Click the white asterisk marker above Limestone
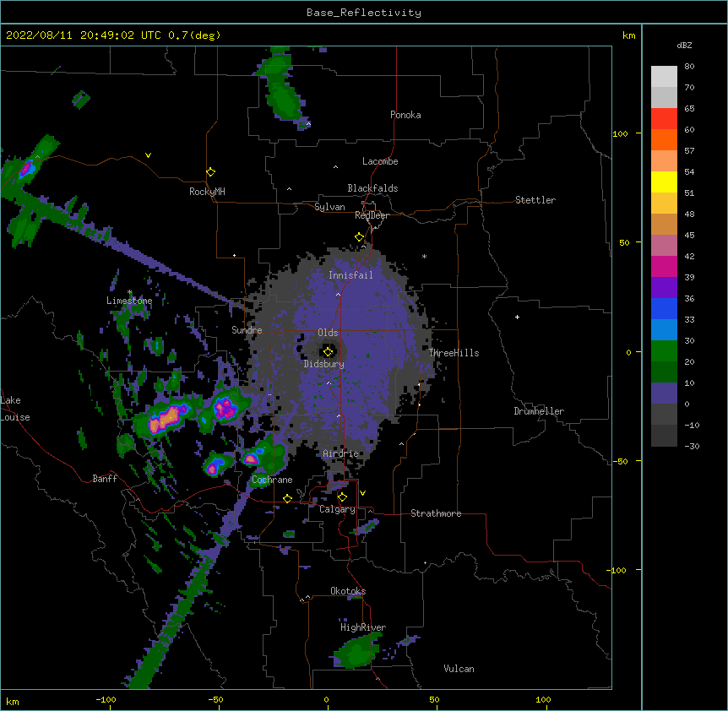Image resolution: width=728 pixels, height=711 pixels. coord(129,292)
